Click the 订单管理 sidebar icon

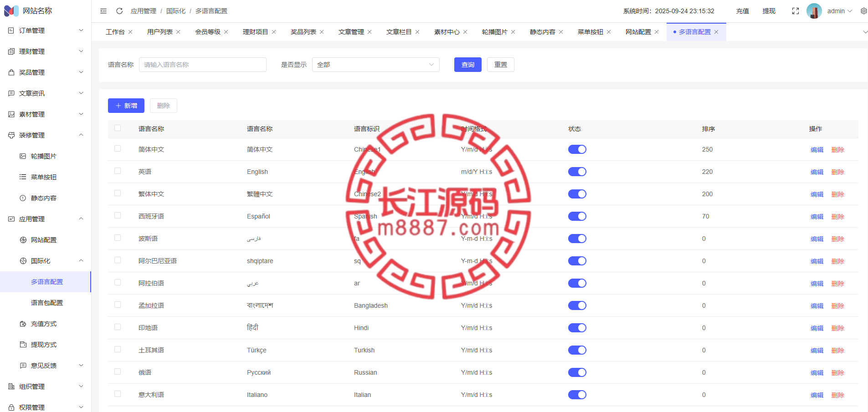click(x=11, y=31)
